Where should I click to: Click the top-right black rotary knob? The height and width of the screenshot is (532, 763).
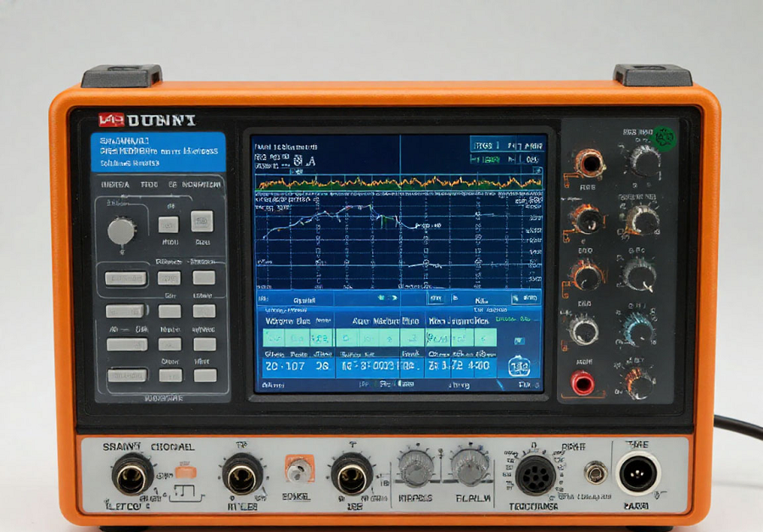click(643, 159)
